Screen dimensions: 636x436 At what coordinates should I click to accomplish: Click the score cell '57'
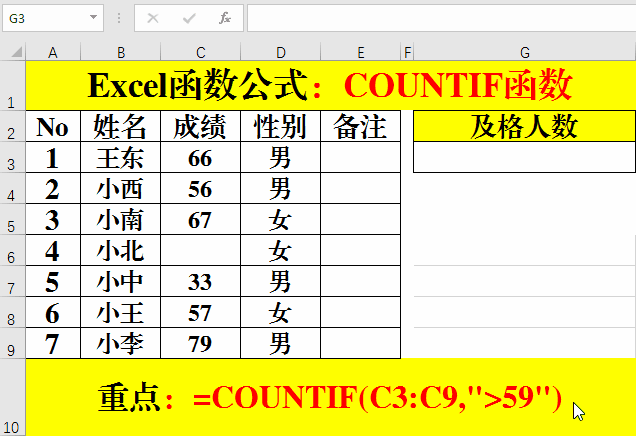pos(200,312)
